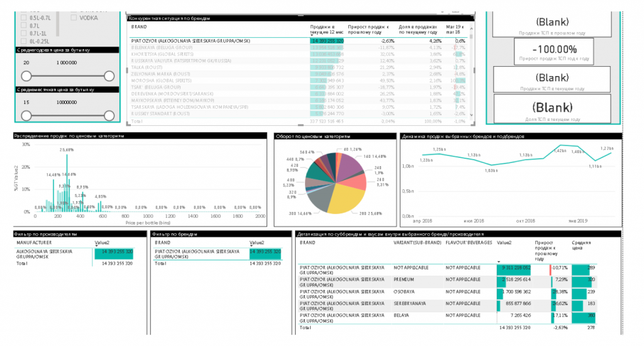Click 'Доля ТСП в текущем году' Blank card
The image size is (644, 346).
click(552, 108)
